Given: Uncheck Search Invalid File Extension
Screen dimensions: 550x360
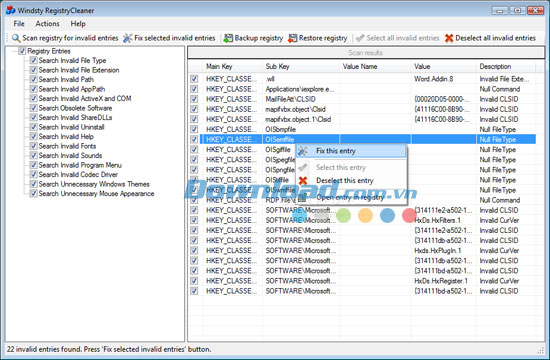Looking at the screenshot, I should click(33, 70).
